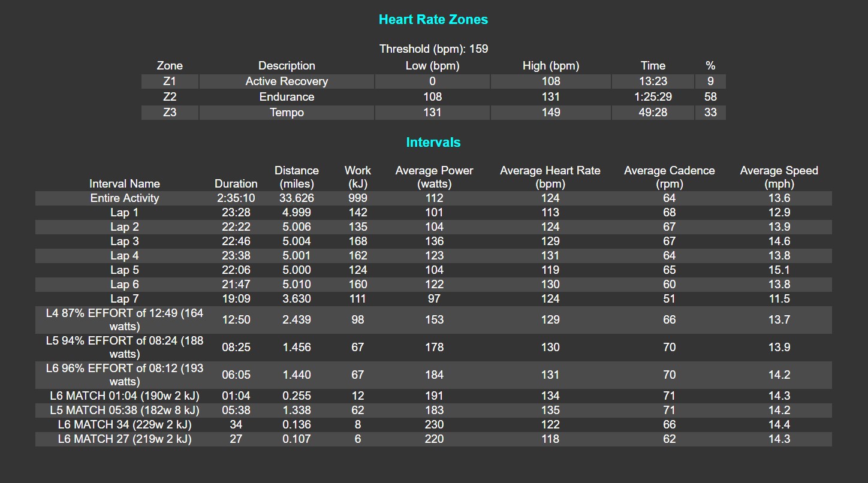Click the Z3 High bpm value 149
The width and height of the screenshot is (868, 483).
pos(551,113)
